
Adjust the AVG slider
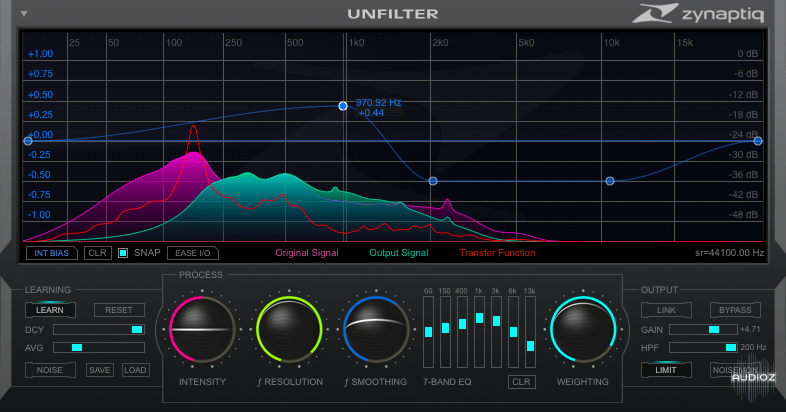99,347
